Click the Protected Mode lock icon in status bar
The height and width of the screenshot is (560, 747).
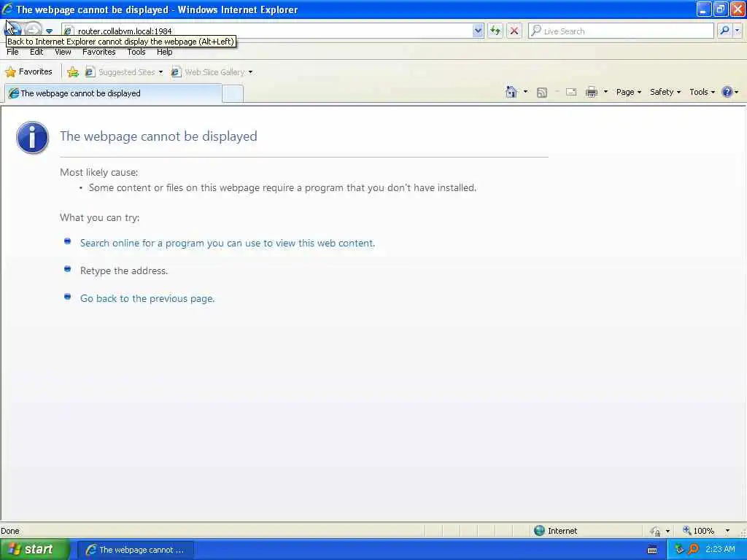[656, 531]
